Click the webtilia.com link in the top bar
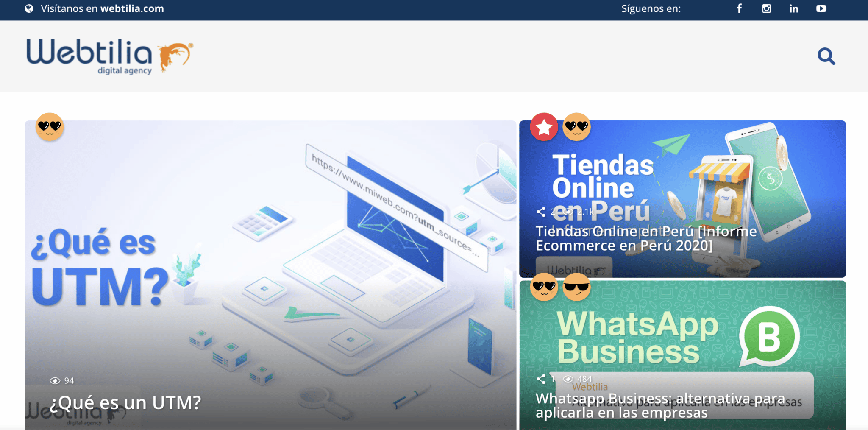The image size is (868, 430). (x=132, y=8)
